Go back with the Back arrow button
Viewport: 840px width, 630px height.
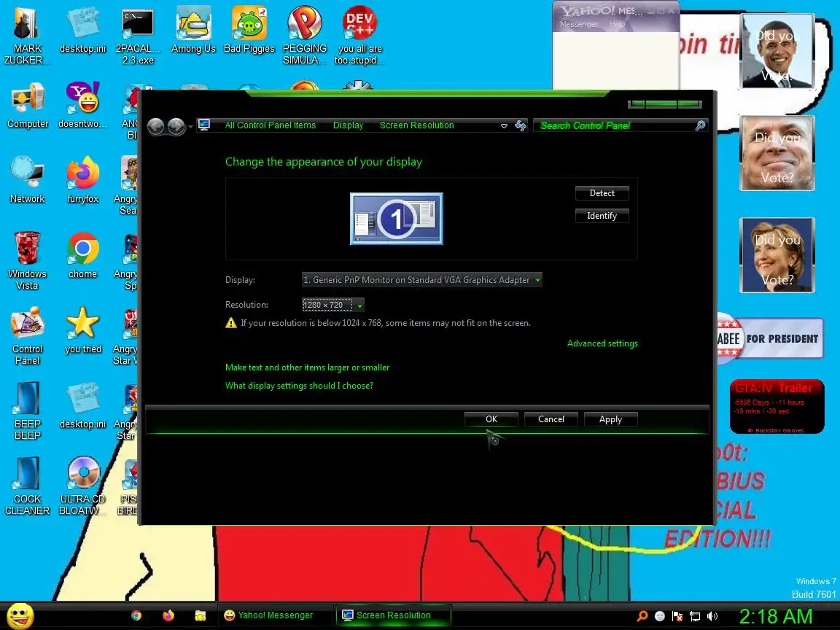[156, 126]
